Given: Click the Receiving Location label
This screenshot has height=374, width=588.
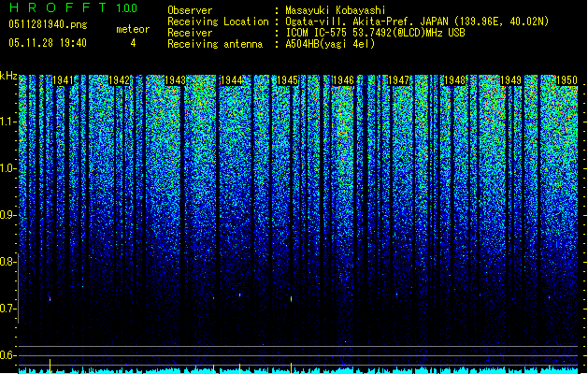Looking at the screenshot, I should click(x=218, y=22).
